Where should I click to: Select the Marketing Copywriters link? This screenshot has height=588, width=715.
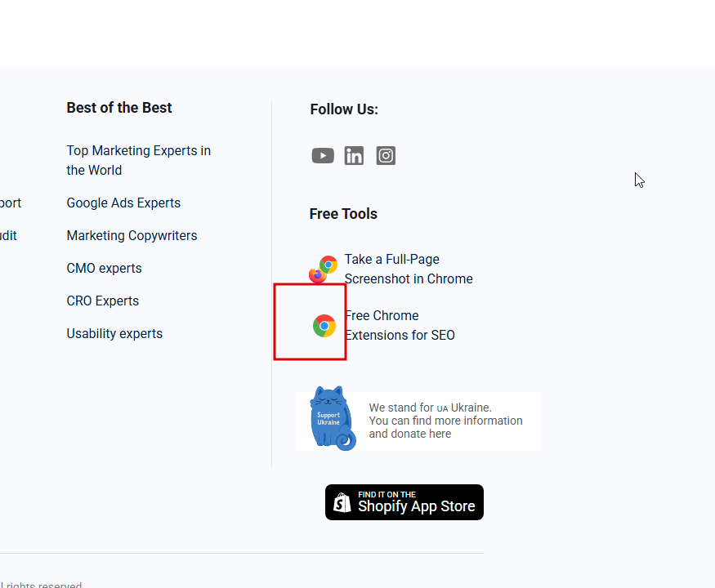coord(132,236)
